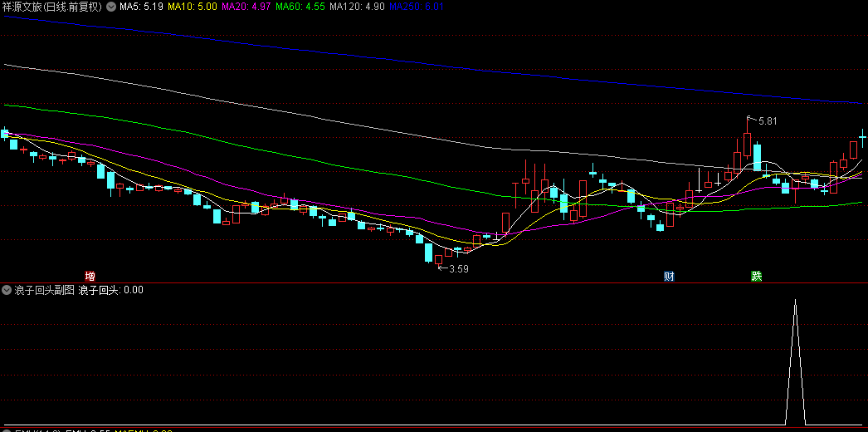Click the latest cyan cross candlestick
This screenshot has width=868, height=432.
tap(862, 136)
